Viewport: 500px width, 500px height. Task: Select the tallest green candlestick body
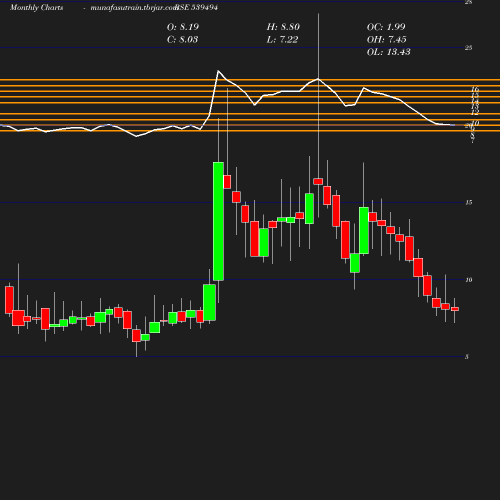pyautogui.click(x=218, y=221)
